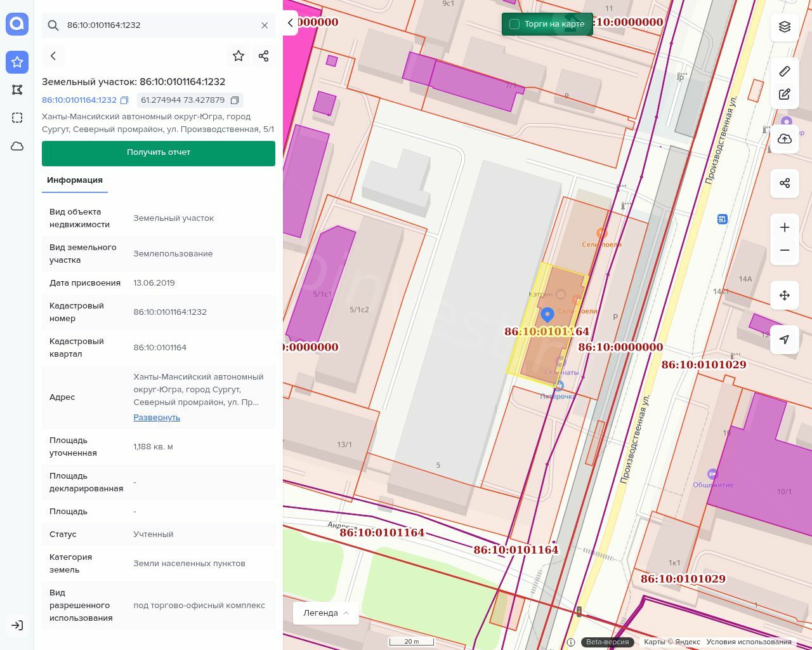Open favorites section in left sidebar
Screen dimensions: 812x650
pos(17,62)
